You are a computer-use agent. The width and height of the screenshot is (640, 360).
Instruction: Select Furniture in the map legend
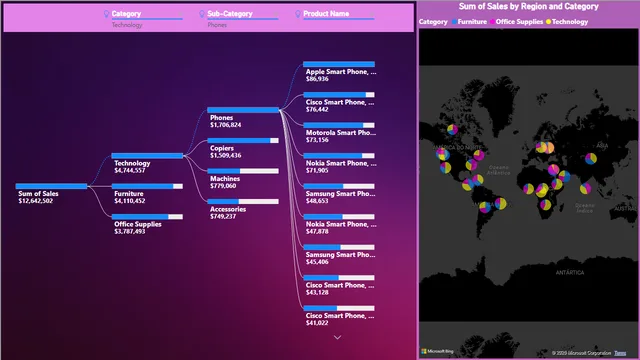tap(469, 22)
